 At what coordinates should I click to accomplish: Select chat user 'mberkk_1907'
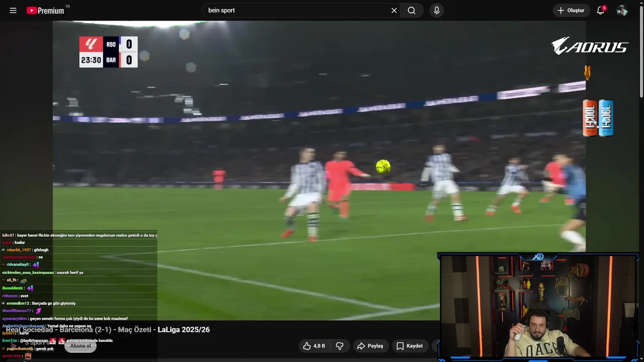18,250
